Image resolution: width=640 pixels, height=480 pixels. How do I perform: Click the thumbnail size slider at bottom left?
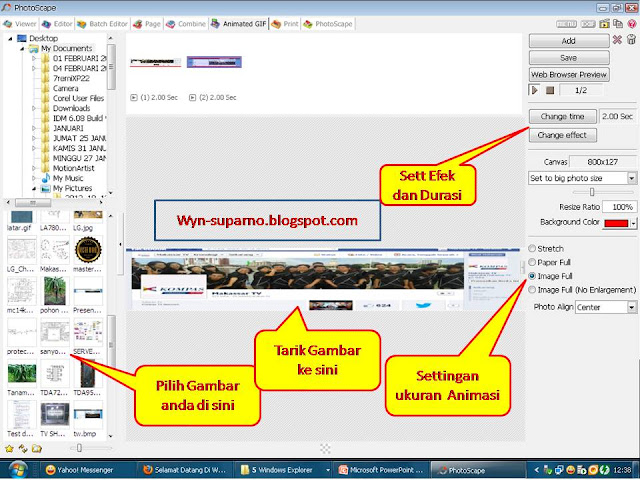point(79,448)
